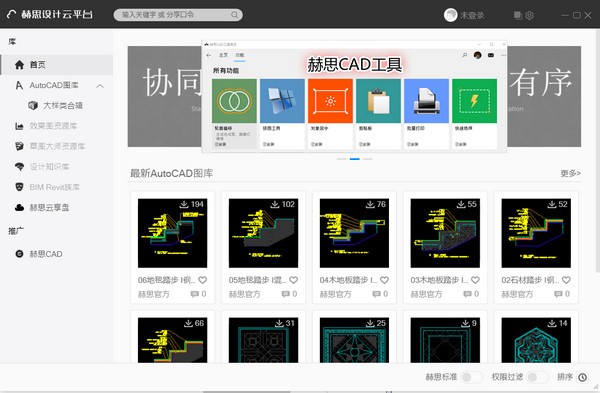Favorite the 02石材踏步 item heart

coord(566,280)
